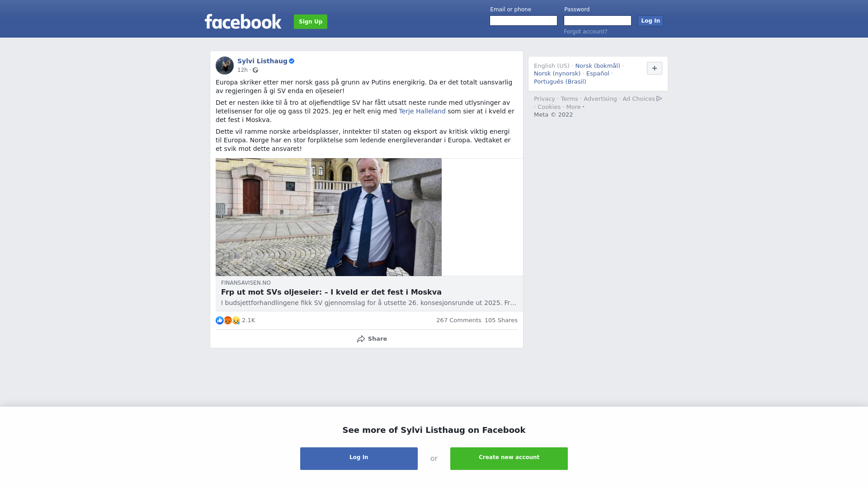Open the Angry reaction icon

228,320
